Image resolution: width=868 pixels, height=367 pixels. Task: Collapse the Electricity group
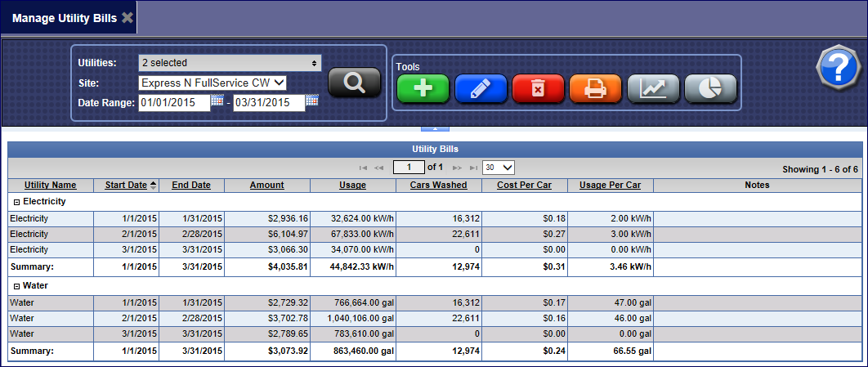click(16, 201)
